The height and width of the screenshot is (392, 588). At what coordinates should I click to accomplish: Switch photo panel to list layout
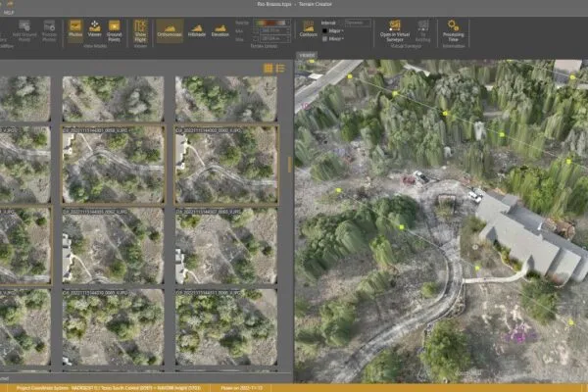(280, 69)
